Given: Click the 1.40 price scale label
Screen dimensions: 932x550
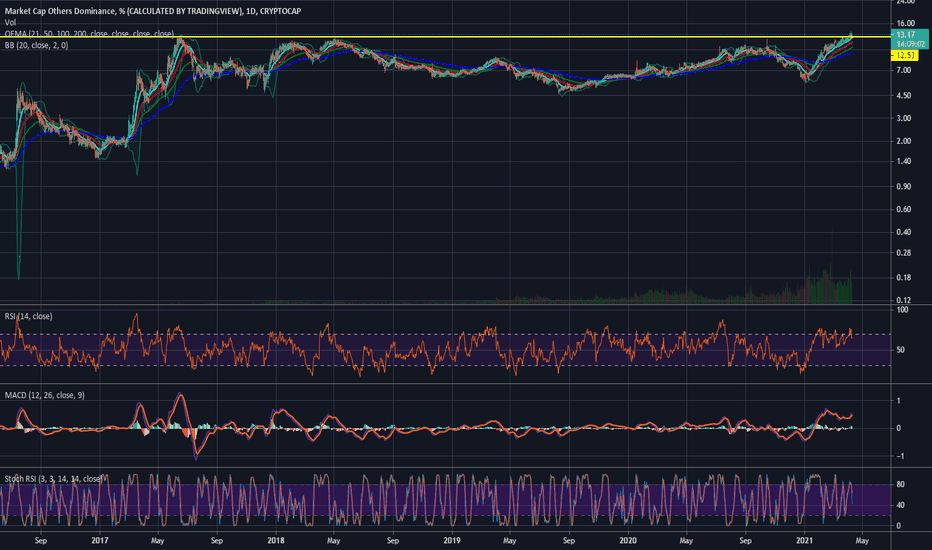Looking at the screenshot, I should 903,161.
